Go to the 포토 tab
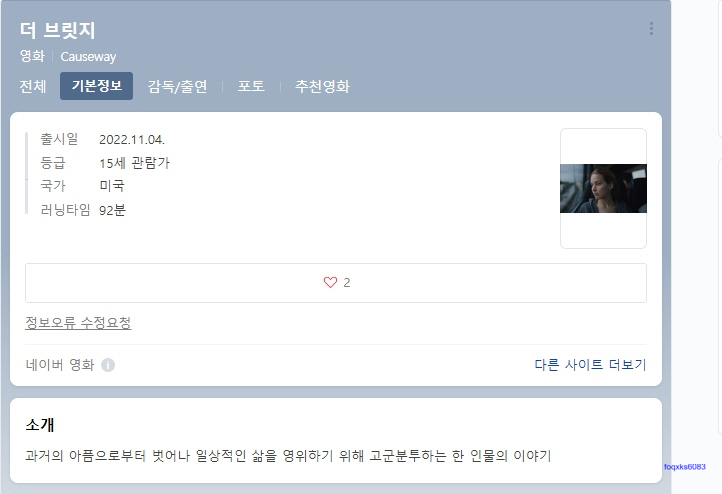The height and width of the screenshot is (494, 722). click(251, 86)
